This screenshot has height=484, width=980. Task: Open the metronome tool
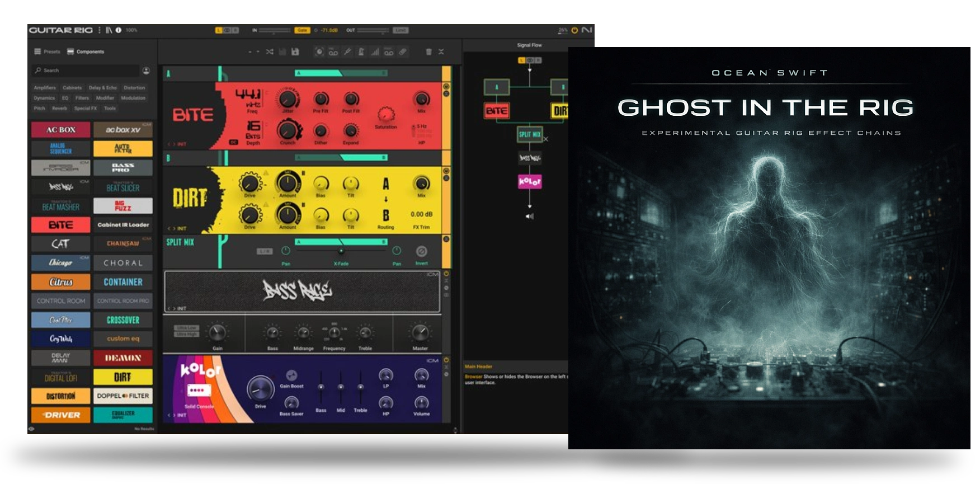coord(361,52)
